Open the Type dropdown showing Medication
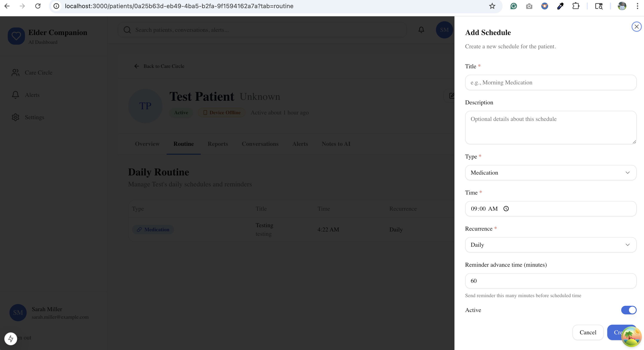The width and height of the screenshot is (644, 350). (x=550, y=173)
